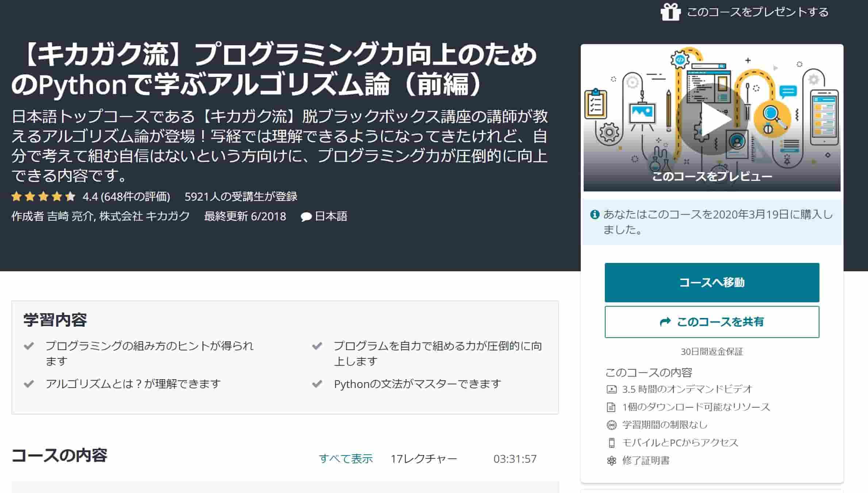The image size is (868, 493).
Task: Click the コースの内容 section heading
Action: pyautogui.click(x=59, y=455)
